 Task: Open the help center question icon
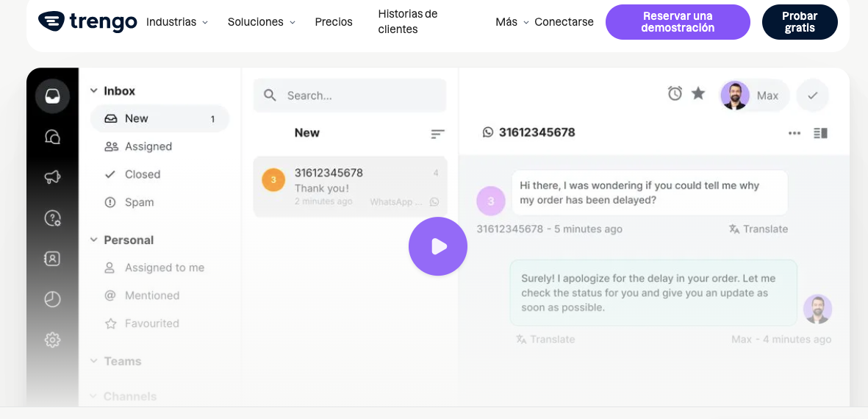(x=53, y=218)
